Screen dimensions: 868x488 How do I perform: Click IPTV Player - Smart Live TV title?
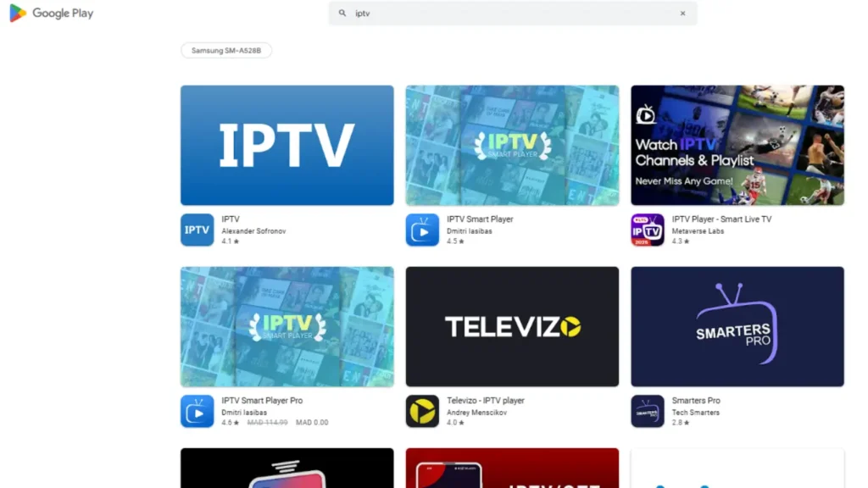[721, 219]
